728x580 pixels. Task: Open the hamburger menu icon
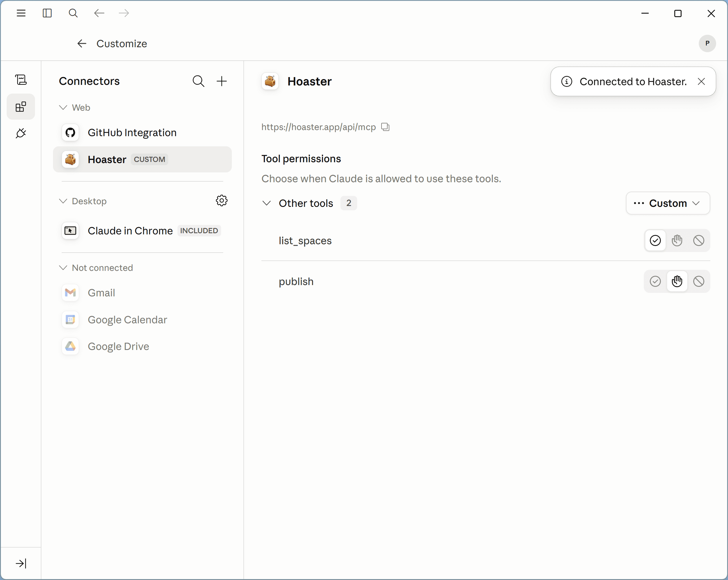click(x=21, y=13)
